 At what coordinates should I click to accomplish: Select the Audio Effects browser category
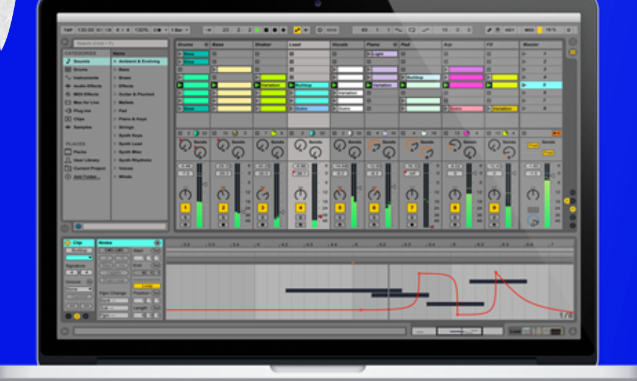click(87, 86)
